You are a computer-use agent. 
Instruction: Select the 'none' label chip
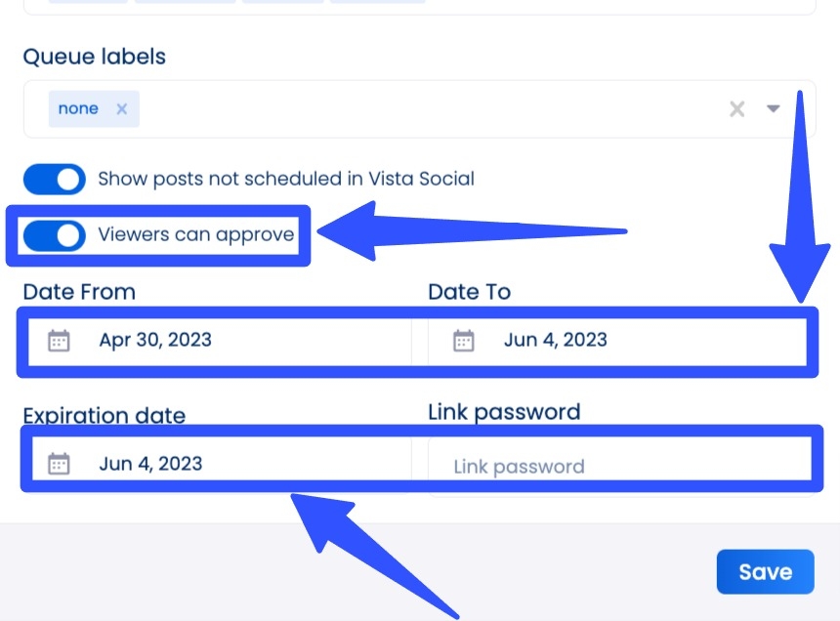coord(78,108)
